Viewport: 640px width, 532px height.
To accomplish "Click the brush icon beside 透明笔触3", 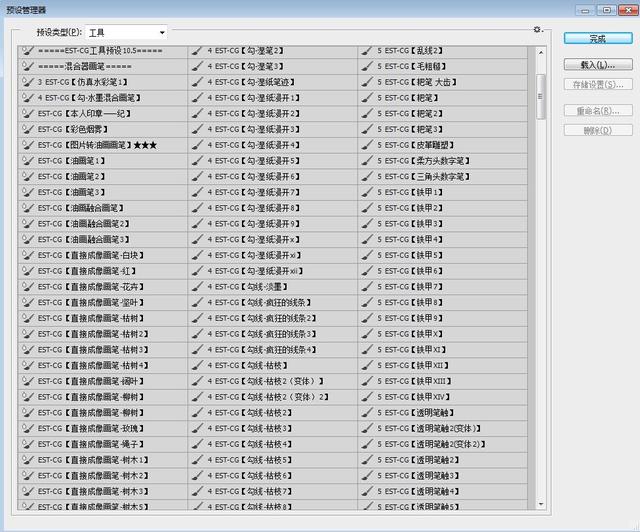I will tap(367, 476).
